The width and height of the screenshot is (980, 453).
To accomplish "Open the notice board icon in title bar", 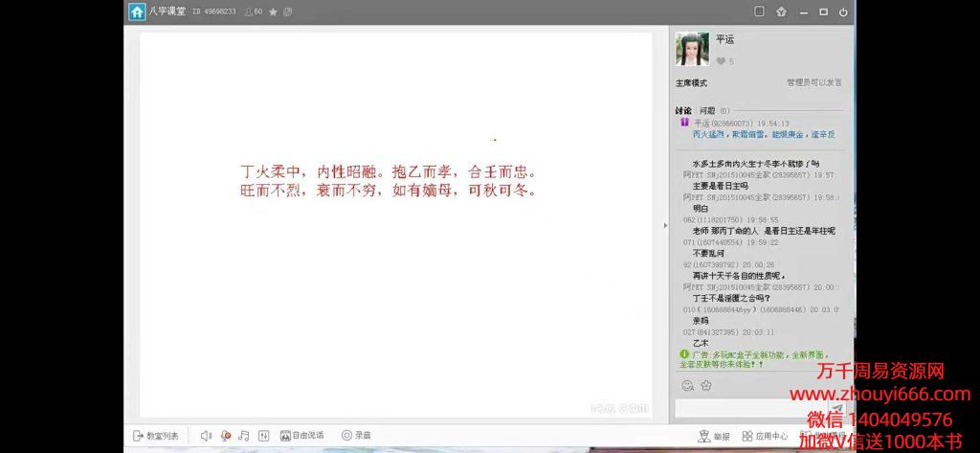I will pos(759,11).
